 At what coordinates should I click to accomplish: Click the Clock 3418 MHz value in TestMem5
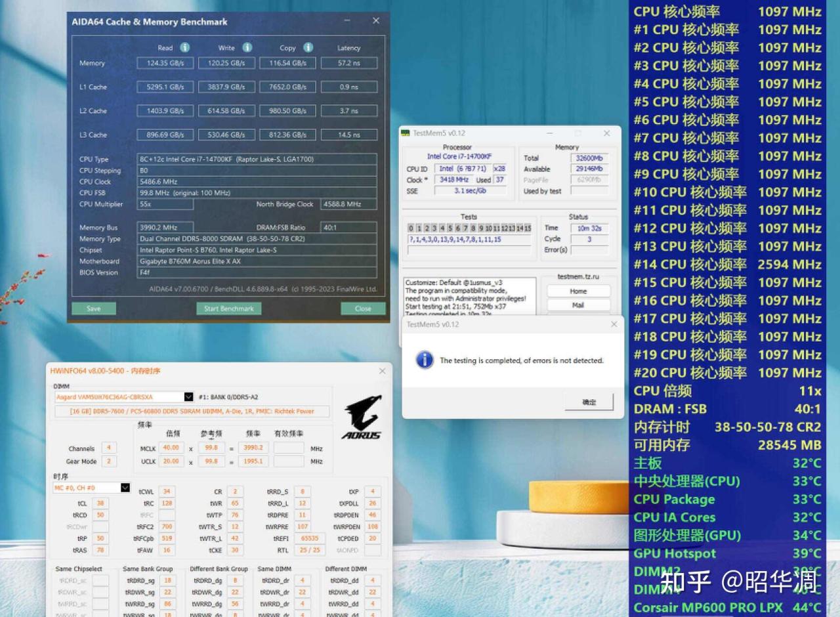click(x=453, y=179)
